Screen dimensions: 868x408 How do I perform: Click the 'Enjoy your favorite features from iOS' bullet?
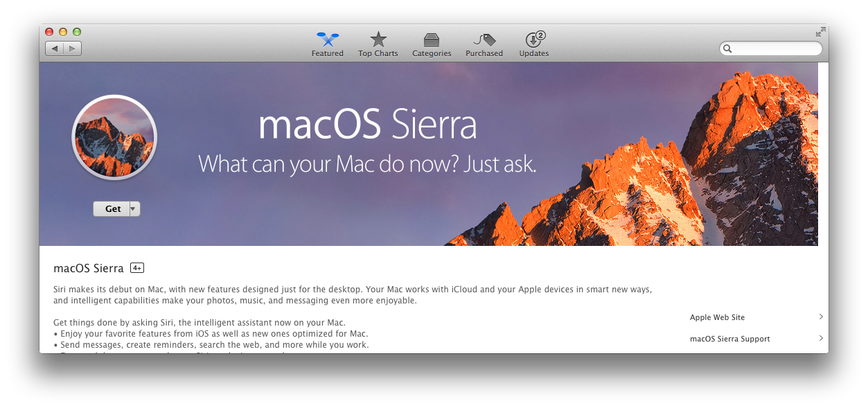pos(211,333)
